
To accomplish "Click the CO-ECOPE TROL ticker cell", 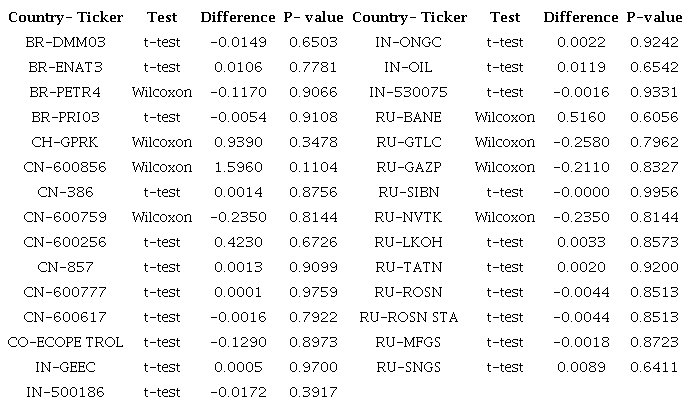I will (x=66, y=342).
